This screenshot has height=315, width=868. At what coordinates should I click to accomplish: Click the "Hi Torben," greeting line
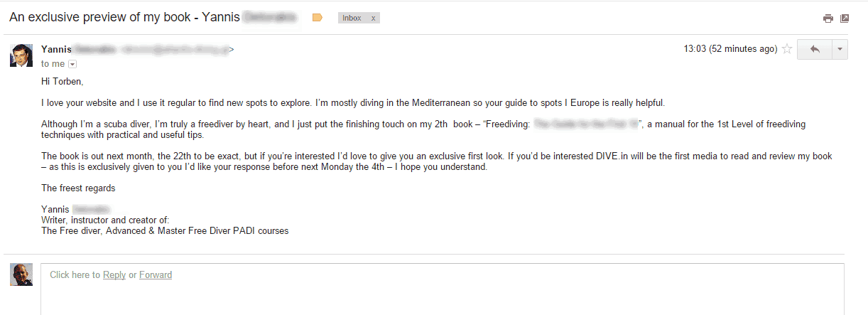click(x=62, y=82)
